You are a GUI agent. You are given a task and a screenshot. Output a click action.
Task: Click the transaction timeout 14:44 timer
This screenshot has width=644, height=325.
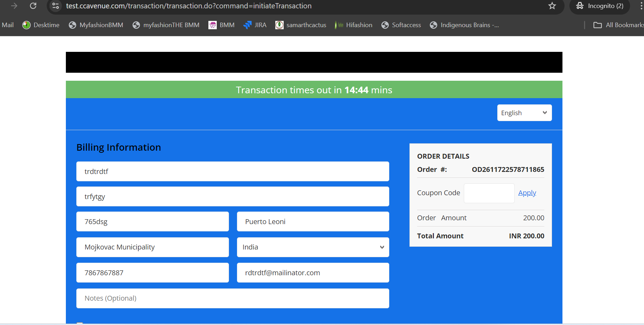[x=356, y=90]
